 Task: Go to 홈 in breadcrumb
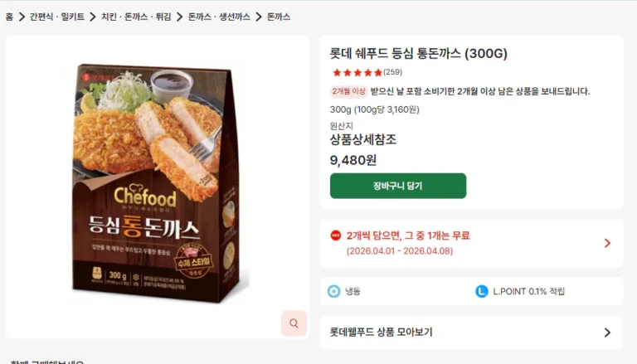[x=9, y=17]
